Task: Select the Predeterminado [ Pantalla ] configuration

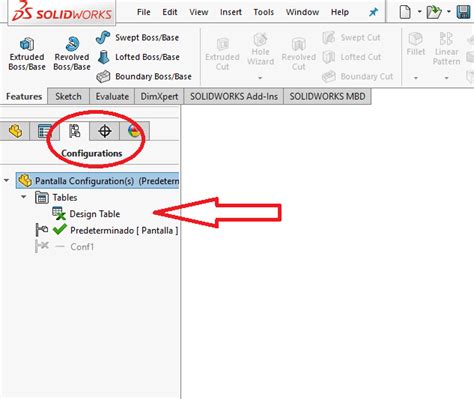Action: tap(107, 230)
